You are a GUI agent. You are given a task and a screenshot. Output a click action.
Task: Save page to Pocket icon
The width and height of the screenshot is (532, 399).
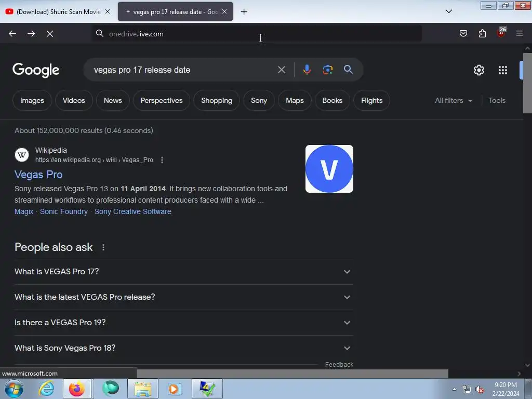(463, 33)
